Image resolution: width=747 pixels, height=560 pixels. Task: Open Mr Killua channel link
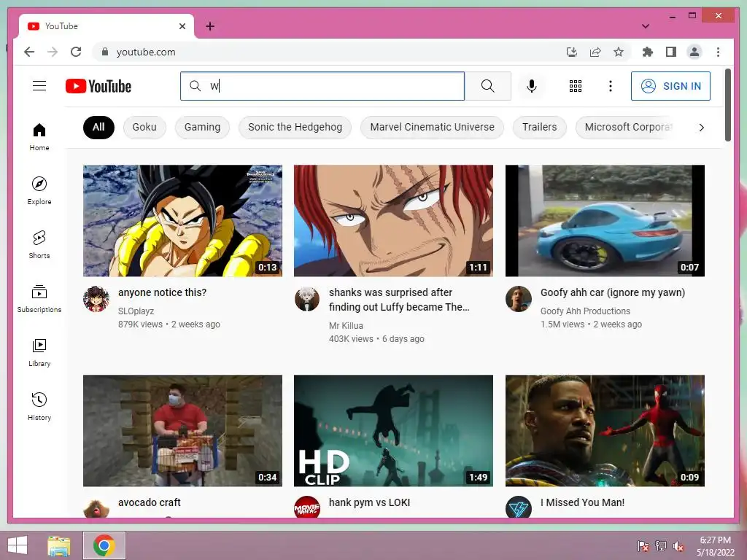346,326
